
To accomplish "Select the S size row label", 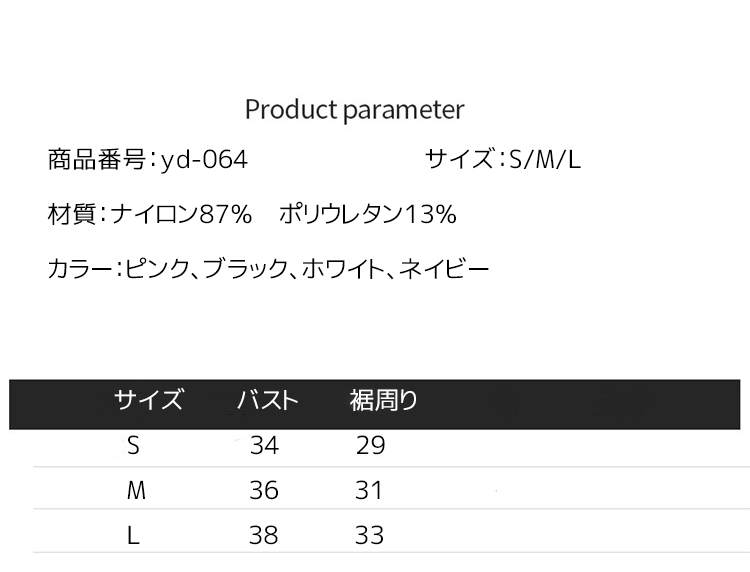I will pos(134,446).
